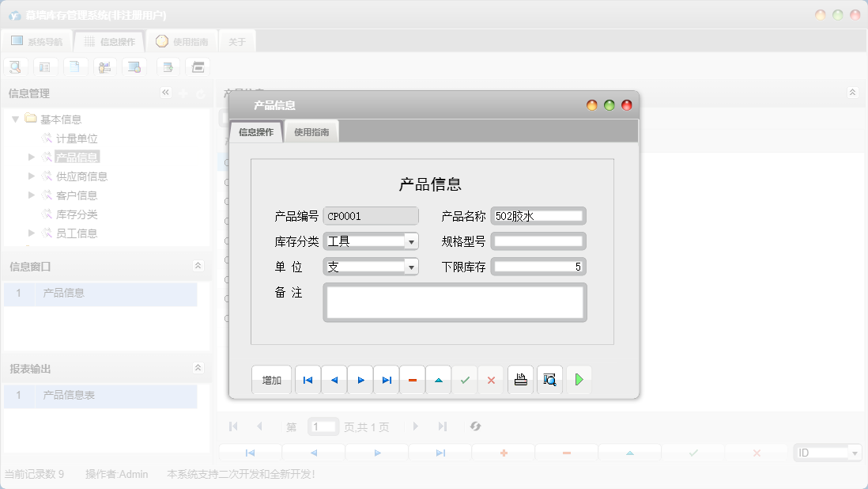Click the green run arrow in the dialog

click(579, 380)
